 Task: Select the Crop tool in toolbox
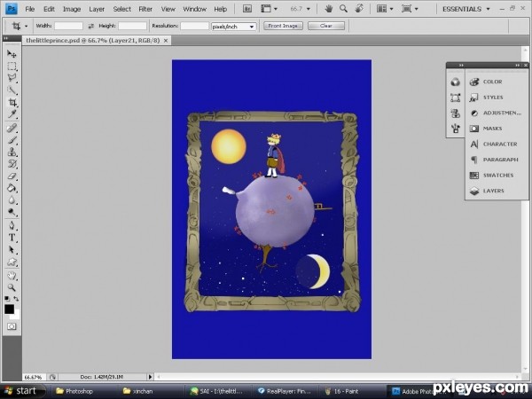pos(12,102)
